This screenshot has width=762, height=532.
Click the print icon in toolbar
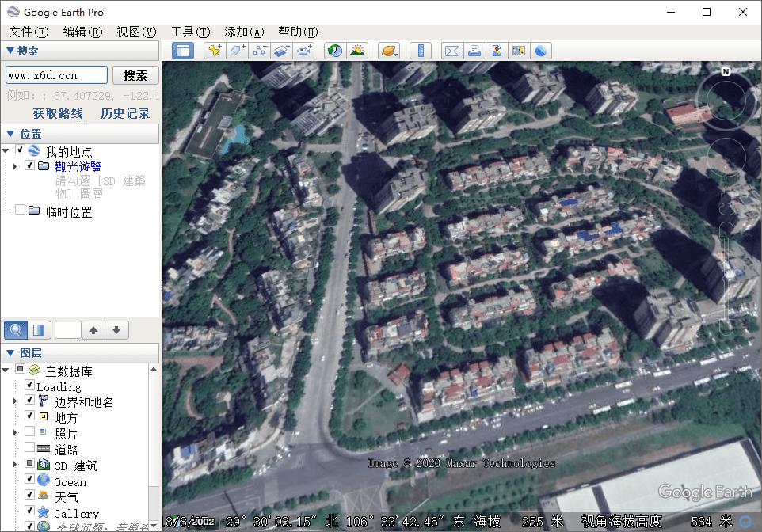474,51
